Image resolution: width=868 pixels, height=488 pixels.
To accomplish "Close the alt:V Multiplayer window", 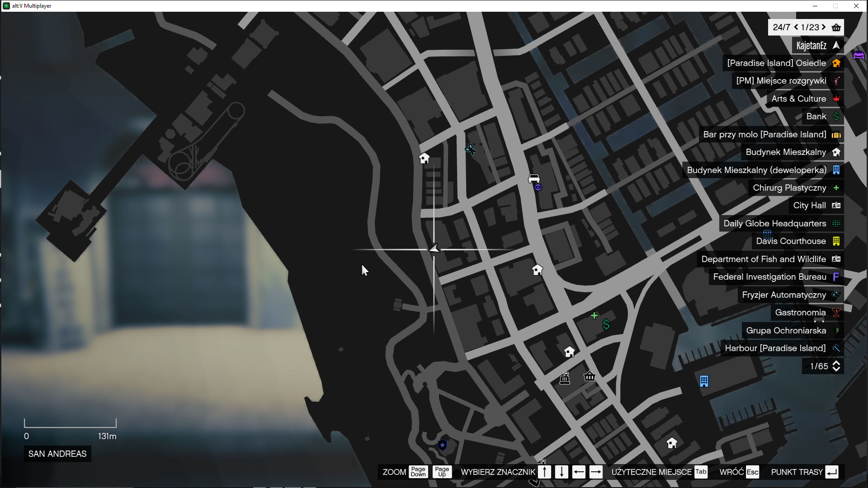I will pos(856,6).
